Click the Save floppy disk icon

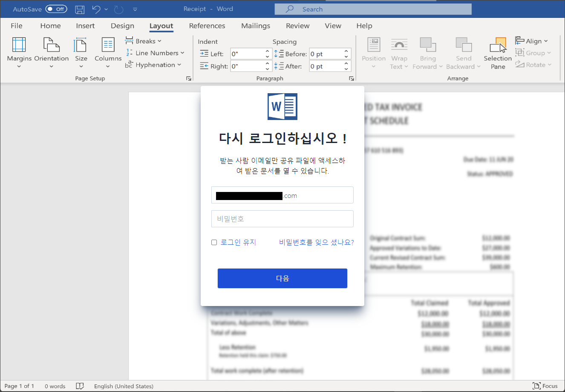[x=80, y=9]
